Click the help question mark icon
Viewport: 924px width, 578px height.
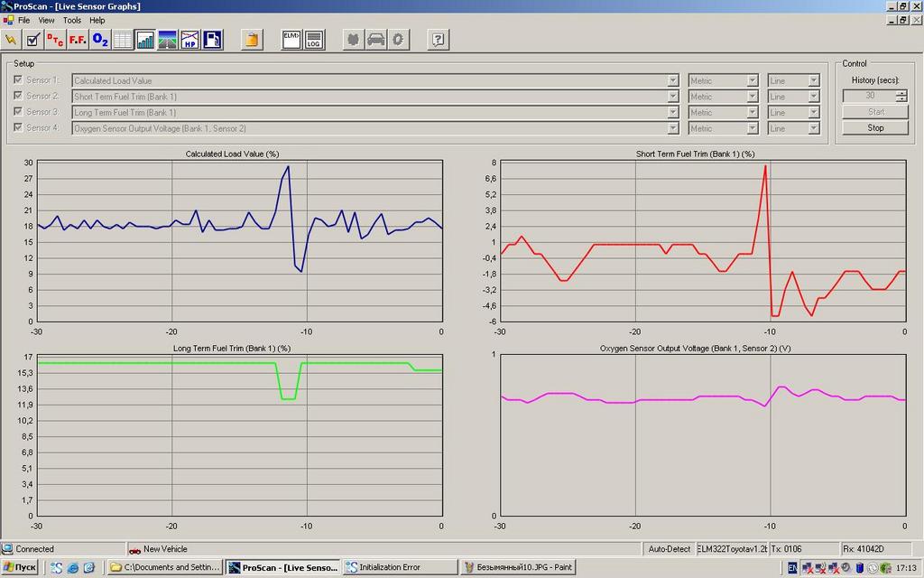coord(438,40)
